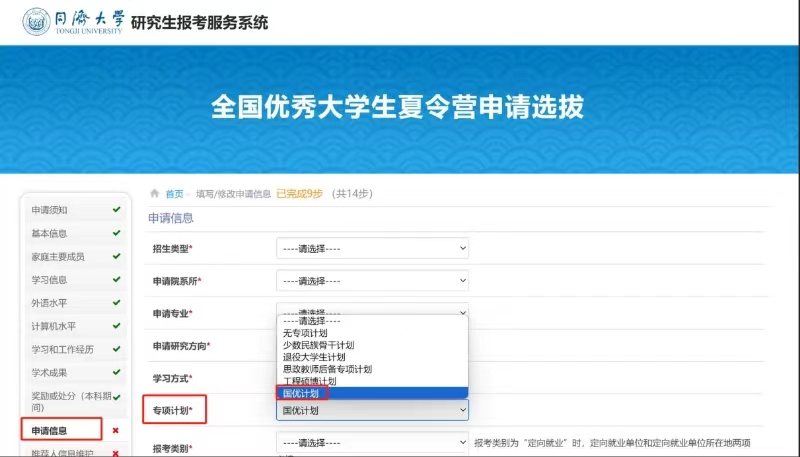Open 计算机水平 step in sidebar
The width and height of the screenshot is (800, 457).
[x=54, y=326]
